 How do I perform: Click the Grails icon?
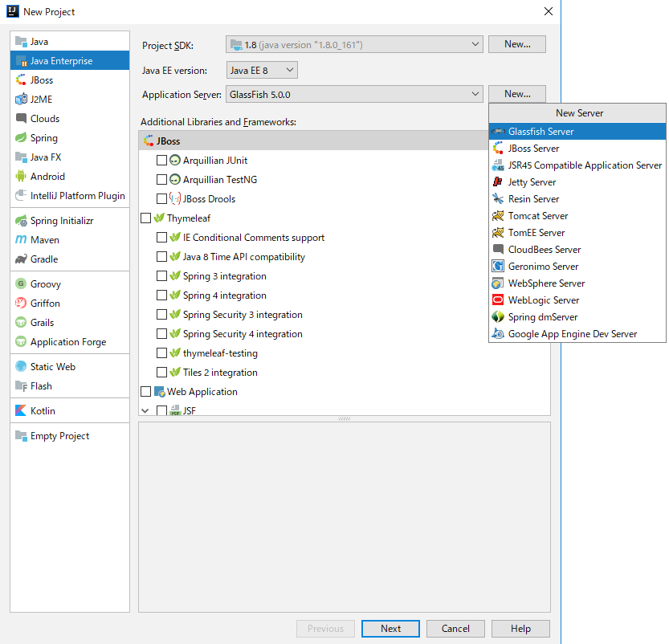21,322
